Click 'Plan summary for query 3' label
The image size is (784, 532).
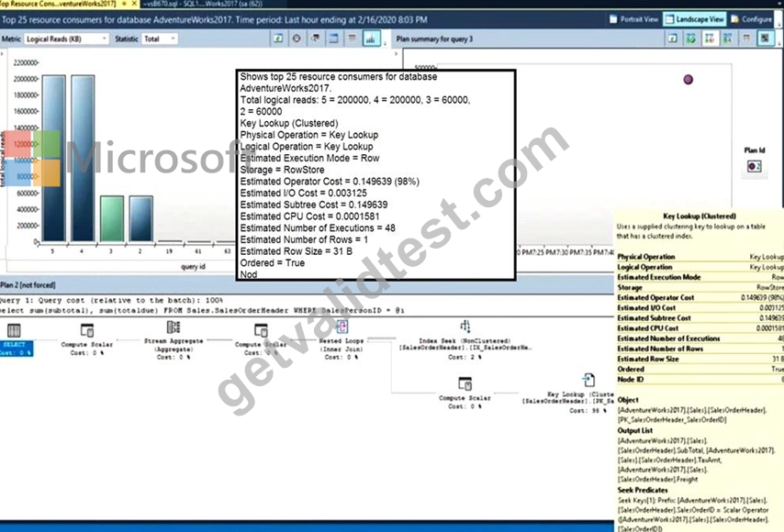pyautogui.click(x=434, y=39)
